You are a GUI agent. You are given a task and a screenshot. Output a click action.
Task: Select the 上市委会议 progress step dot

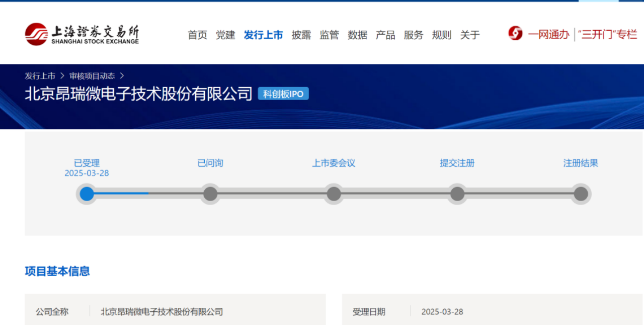coord(334,194)
